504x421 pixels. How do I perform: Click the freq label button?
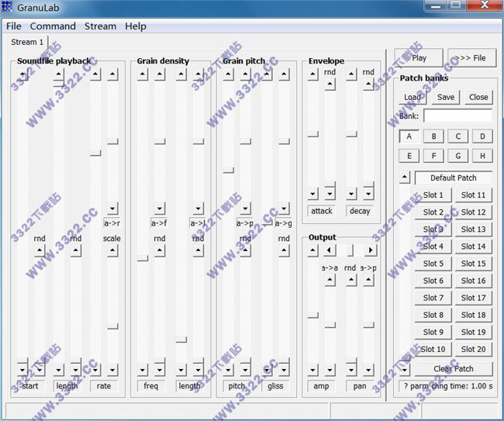(150, 386)
